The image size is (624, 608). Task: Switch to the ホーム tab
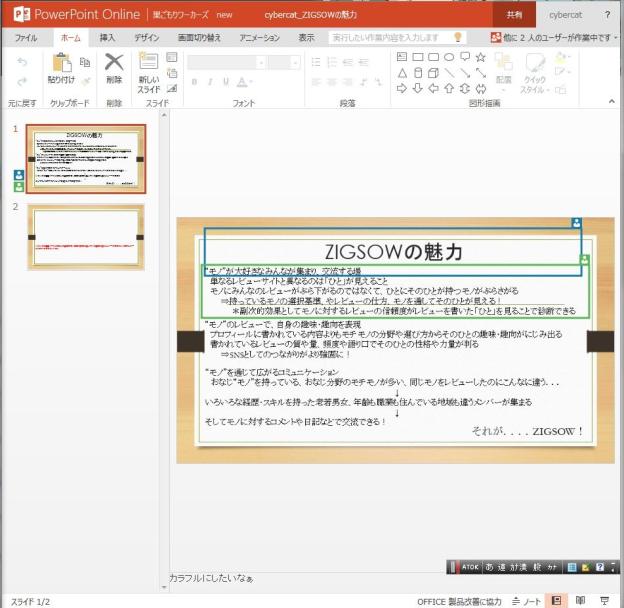point(71,38)
